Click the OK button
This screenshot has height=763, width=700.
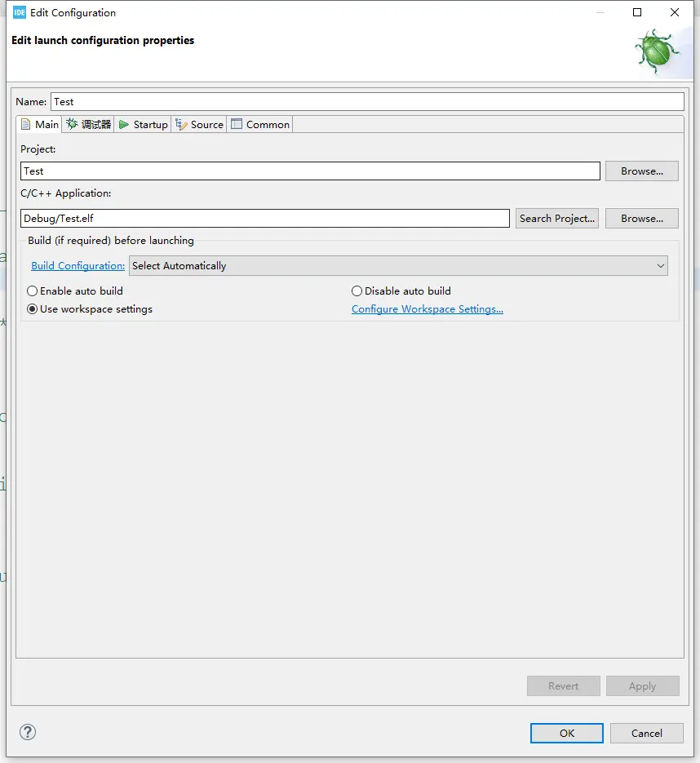point(567,733)
